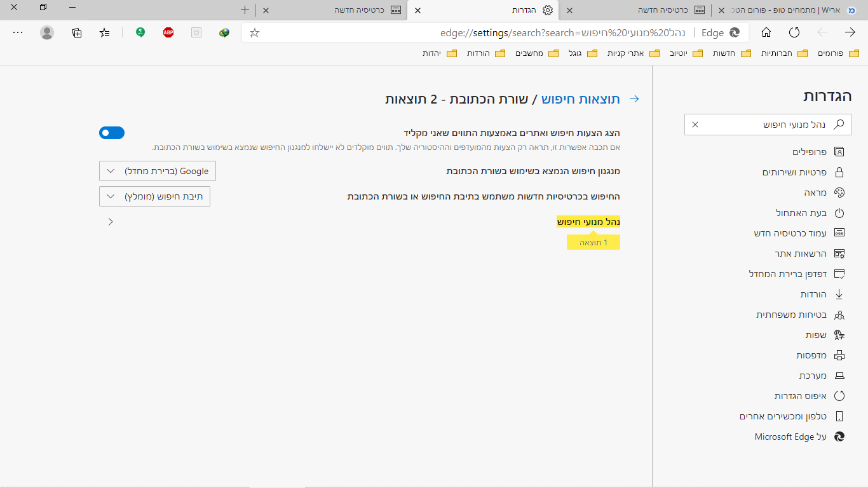Open the תיבת חיפוש (מומלץ) dropdown
Screen dimensions: 868x488
pyautogui.click(x=154, y=196)
